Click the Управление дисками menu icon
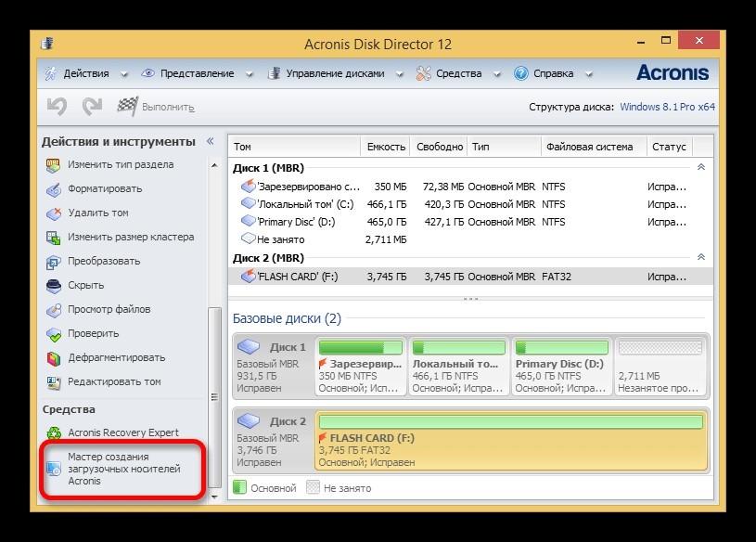 [274, 73]
